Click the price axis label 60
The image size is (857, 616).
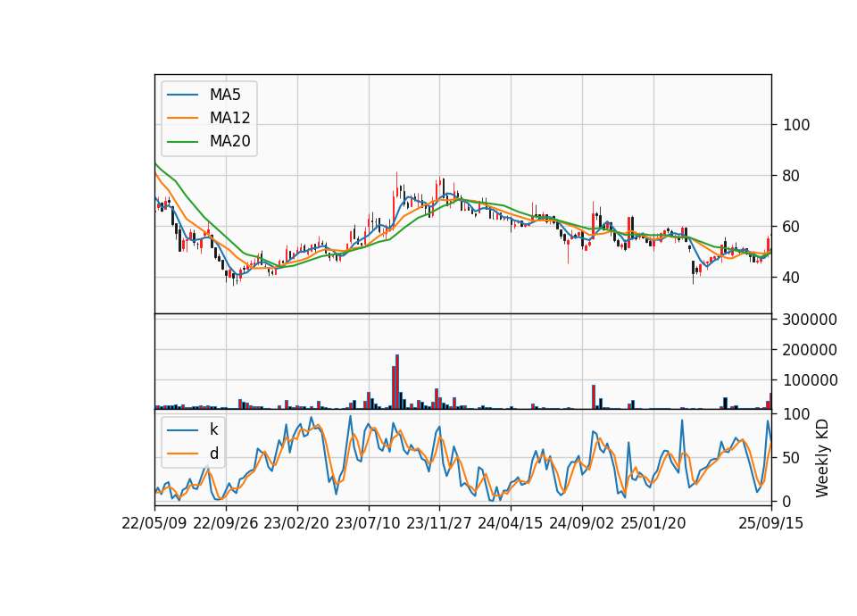point(792,227)
